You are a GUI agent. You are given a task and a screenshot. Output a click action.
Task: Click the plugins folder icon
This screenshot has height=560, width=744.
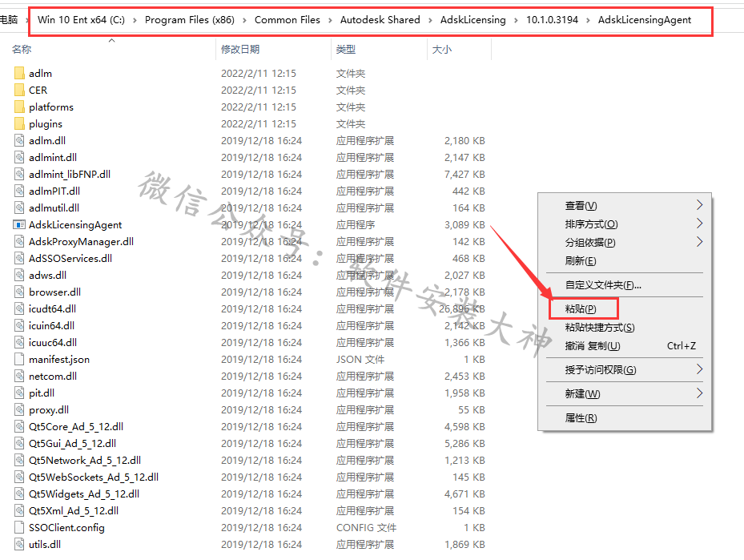pos(19,124)
